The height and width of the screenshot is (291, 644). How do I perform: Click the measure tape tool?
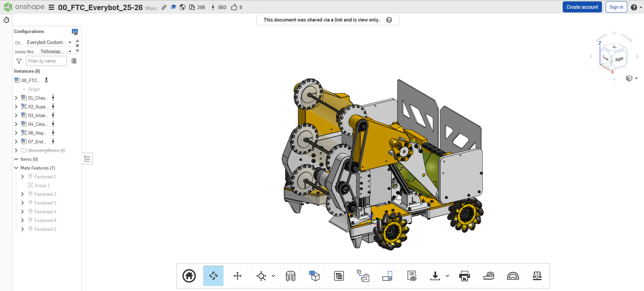tap(489, 276)
